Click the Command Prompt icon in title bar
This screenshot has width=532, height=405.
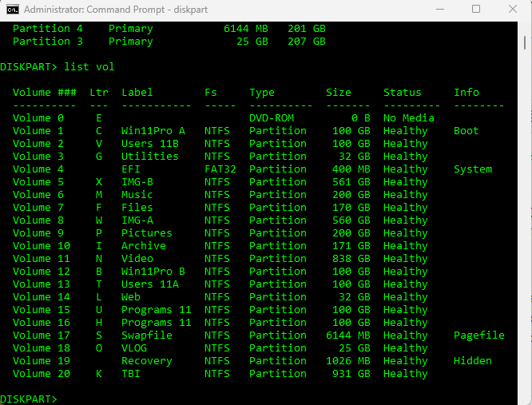(12, 10)
